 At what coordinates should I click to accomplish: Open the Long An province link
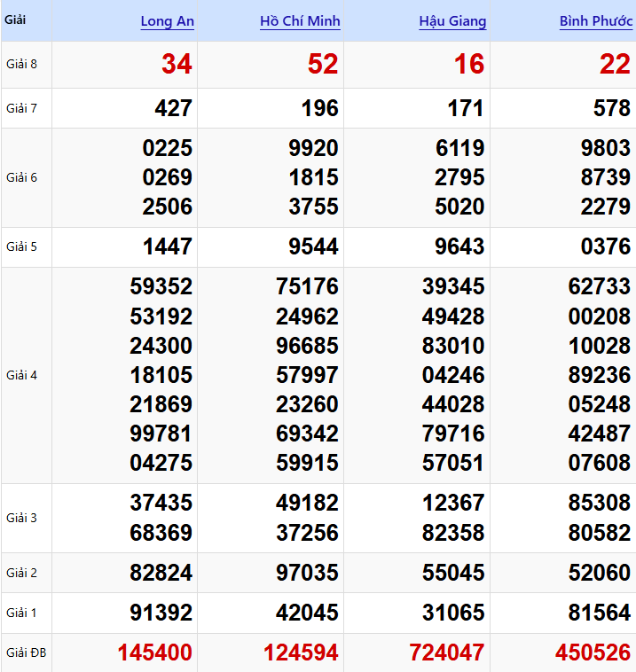pyautogui.click(x=167, y=21)
